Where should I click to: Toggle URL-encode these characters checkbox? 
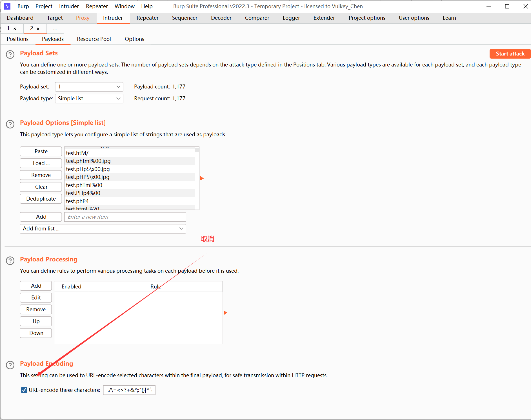24,390
